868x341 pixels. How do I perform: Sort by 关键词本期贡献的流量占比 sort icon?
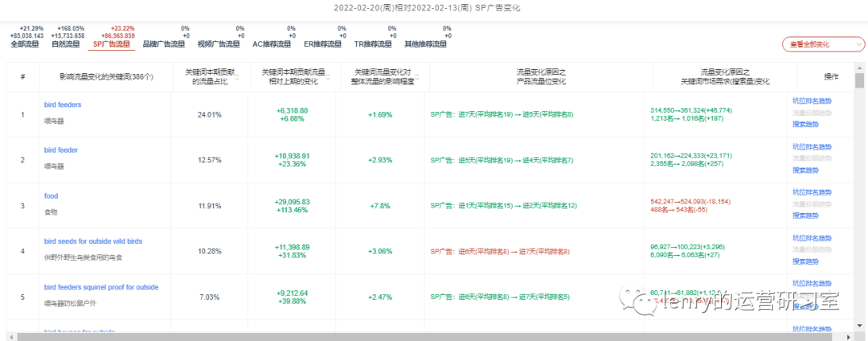(x=237, y=77)
